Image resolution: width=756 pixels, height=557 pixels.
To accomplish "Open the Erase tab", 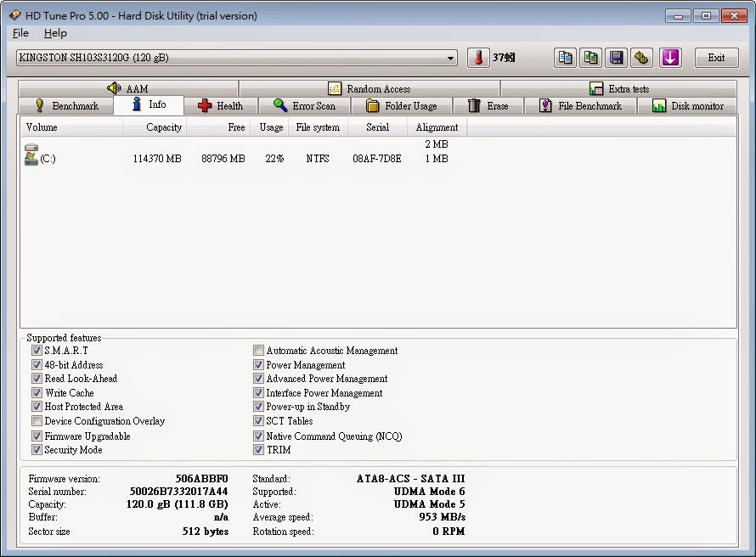I will (x=488, y=105).
